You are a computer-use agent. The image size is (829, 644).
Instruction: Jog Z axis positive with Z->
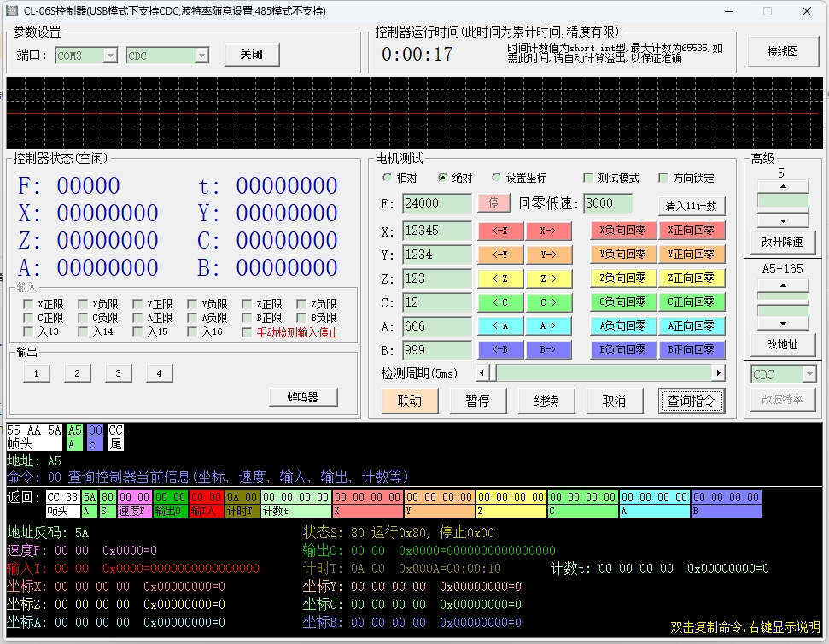click(548, 278)
